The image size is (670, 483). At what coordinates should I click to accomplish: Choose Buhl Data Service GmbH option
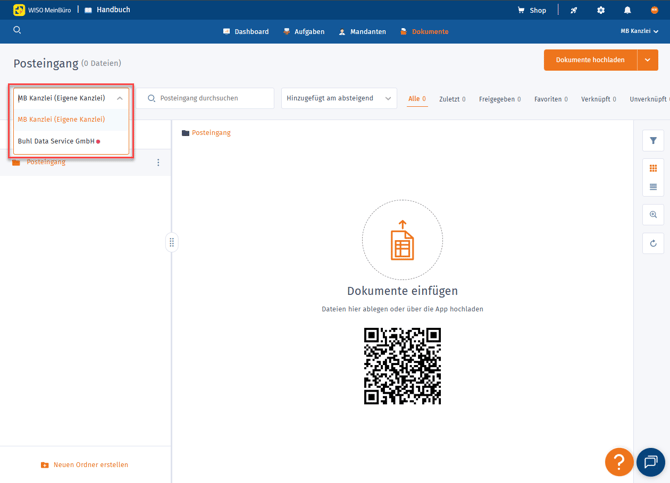[x=71, y=141]
